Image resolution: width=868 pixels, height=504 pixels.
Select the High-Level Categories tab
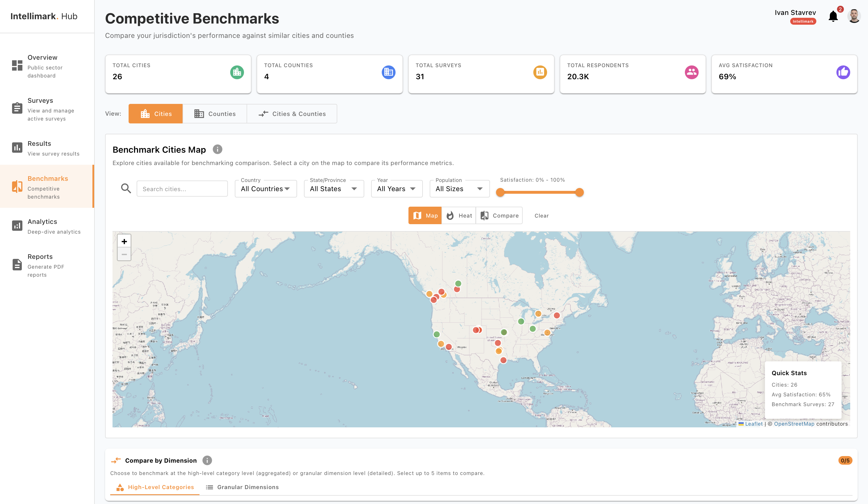click(x=154, y=487)
